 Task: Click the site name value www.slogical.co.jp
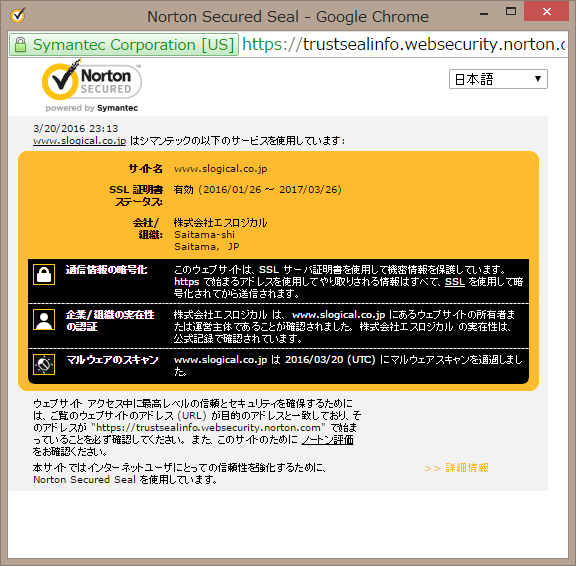(220, 169)
